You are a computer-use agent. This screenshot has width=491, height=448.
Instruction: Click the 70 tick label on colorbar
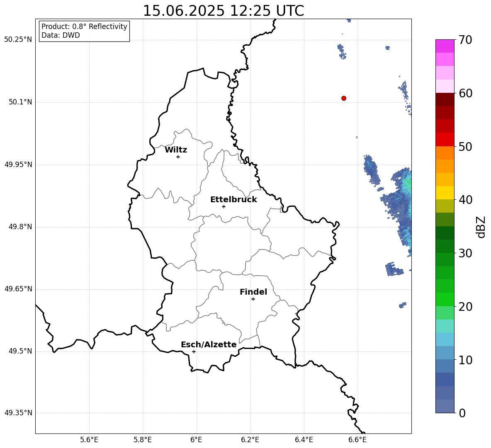(465, 40)
